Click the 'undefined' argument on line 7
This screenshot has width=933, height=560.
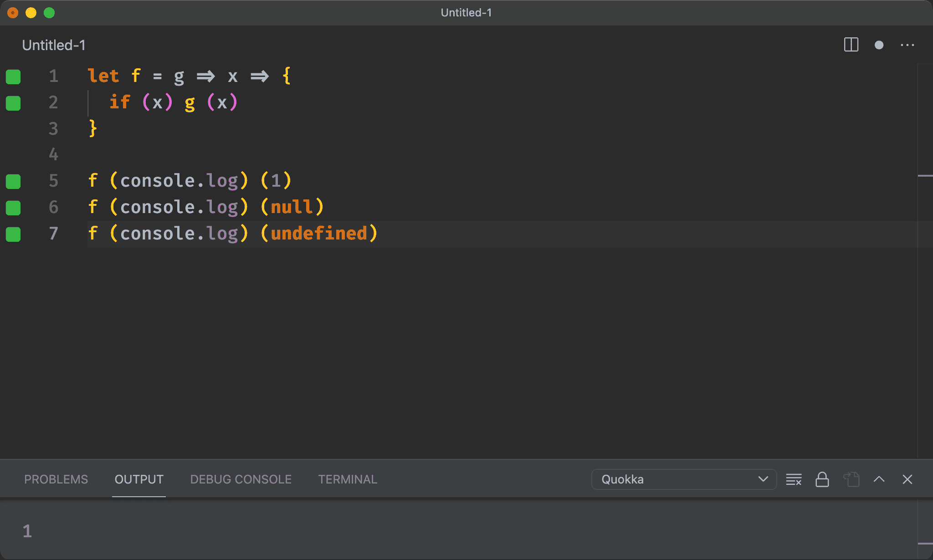(x=319, y=234)
